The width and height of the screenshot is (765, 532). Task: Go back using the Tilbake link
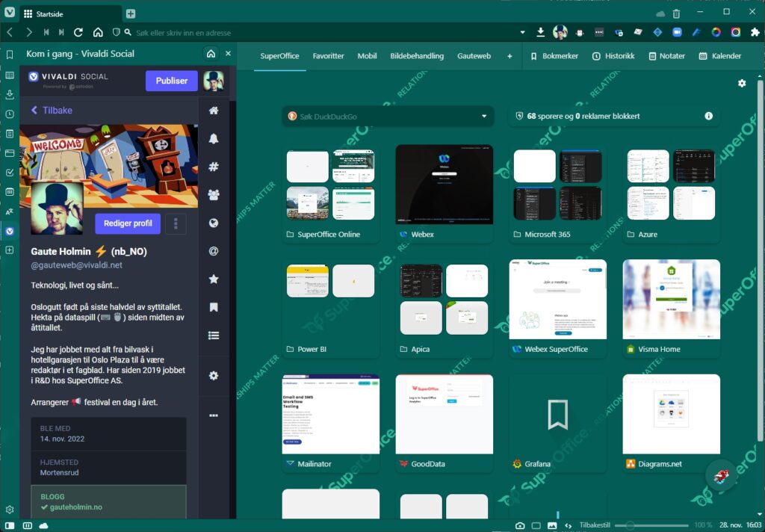point(52,111)
